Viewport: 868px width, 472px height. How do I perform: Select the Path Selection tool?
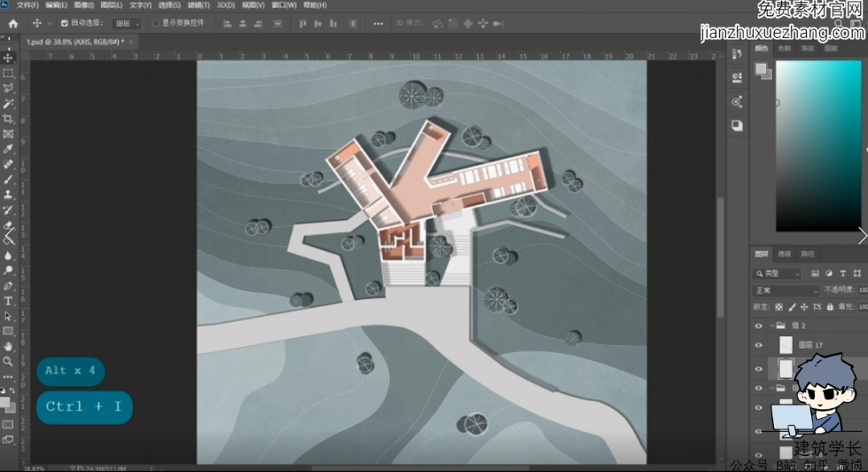(x=8, y=316)
